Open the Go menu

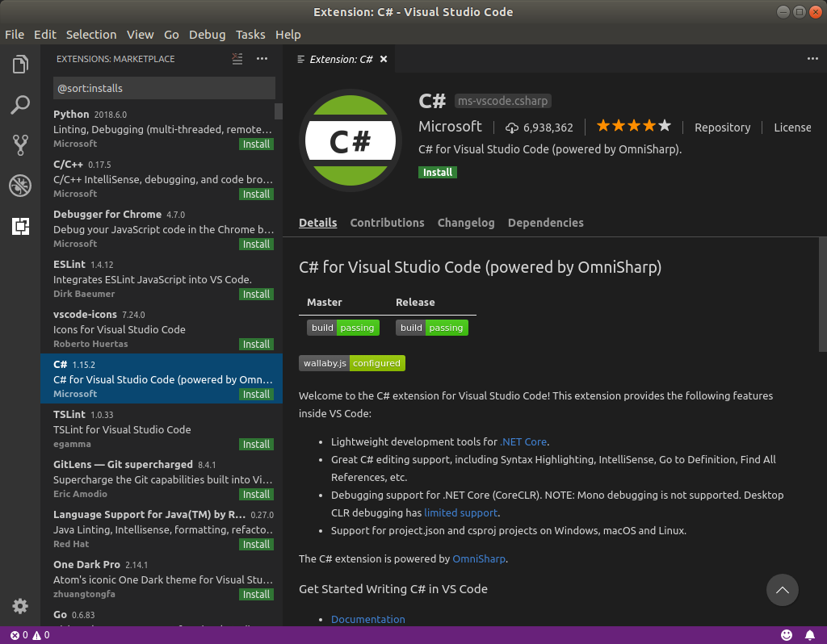pos(171,35)
